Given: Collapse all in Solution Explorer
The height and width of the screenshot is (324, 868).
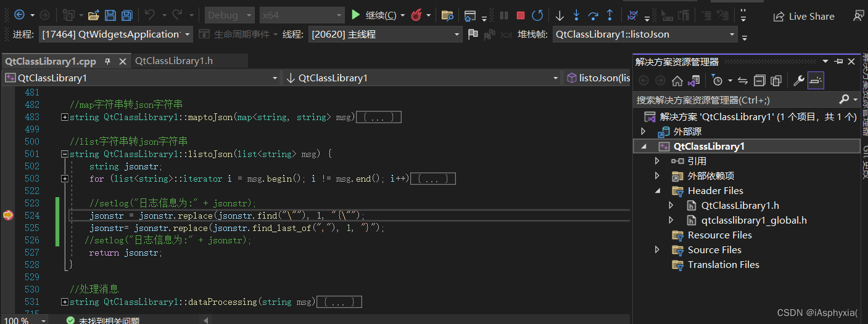Looking at the screenshot, I should click(759, 81).
